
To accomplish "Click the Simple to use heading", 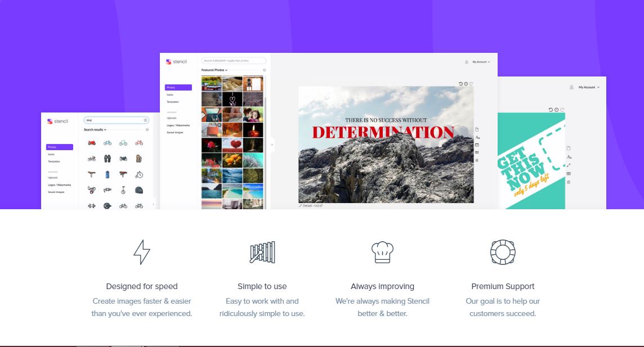I will click(x=262, y=286).
